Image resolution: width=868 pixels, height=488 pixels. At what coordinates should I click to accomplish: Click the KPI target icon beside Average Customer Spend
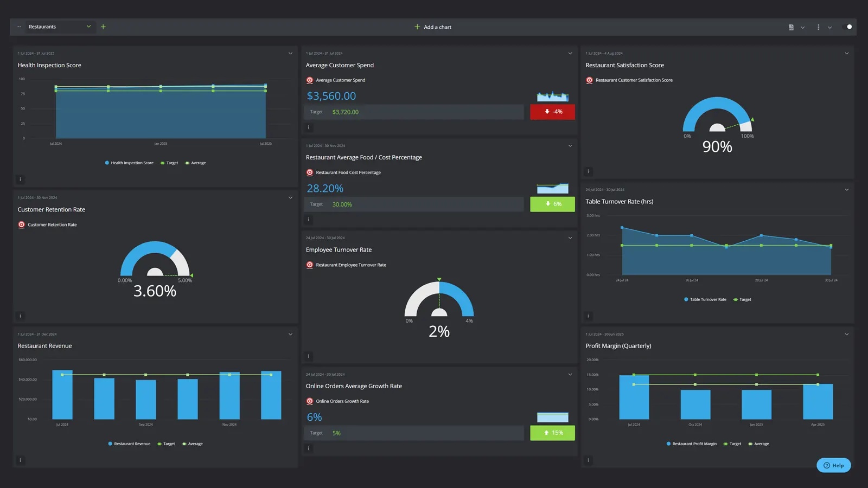309,80
